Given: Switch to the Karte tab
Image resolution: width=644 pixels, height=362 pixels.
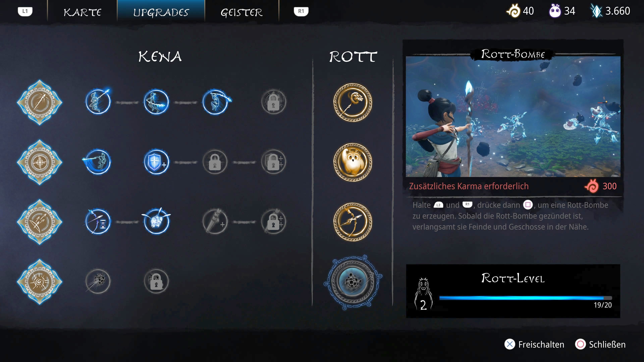Looking at the screenshot, I should (x=82, y=12).
